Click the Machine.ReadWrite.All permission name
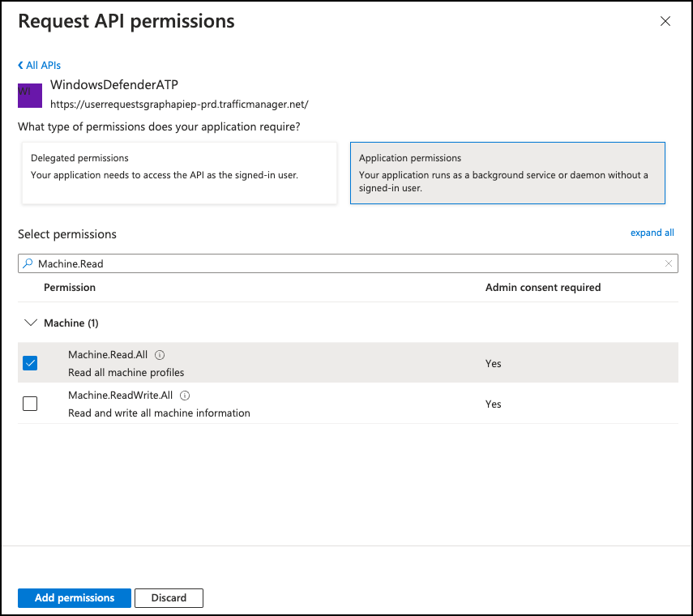Image resolution: width=693 pixels, height=616 pixels. pyautogui.click(x=121, y=396)
